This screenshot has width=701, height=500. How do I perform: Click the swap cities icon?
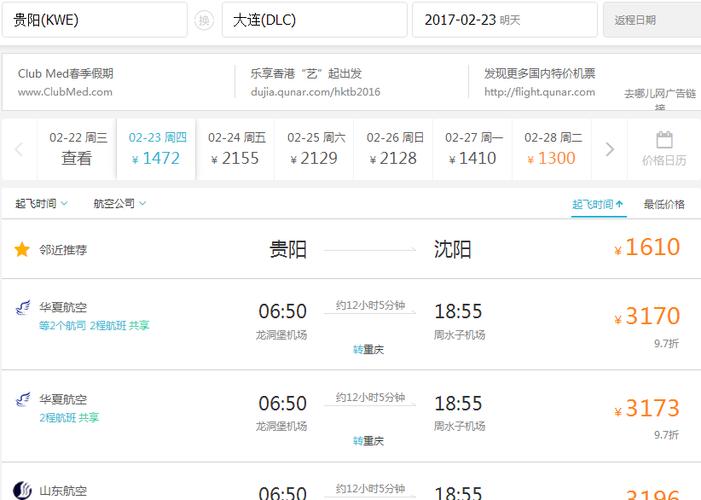coord(204,20)
